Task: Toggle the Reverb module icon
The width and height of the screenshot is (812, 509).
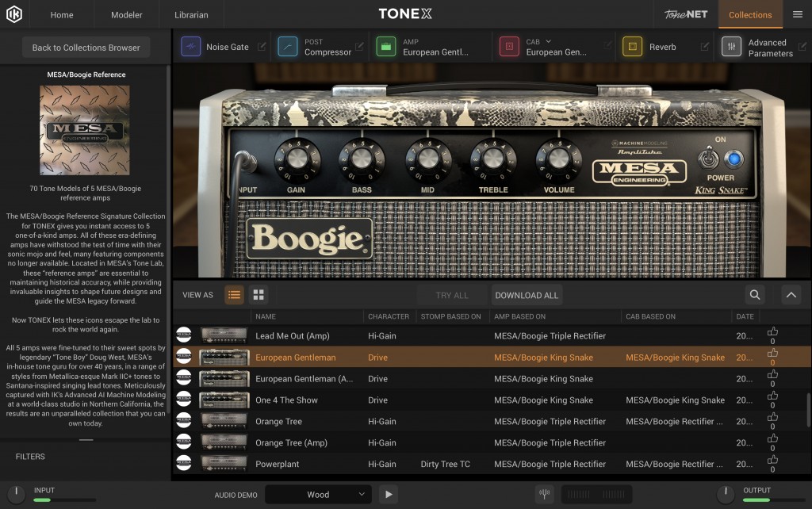Action: (632, 47)
